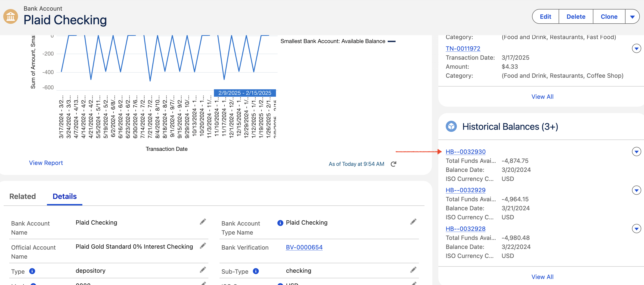Click the 'As of Today at 9:54 AM' timestamp
The width and height of the screenshot is (644, 285).
(356, 164)
